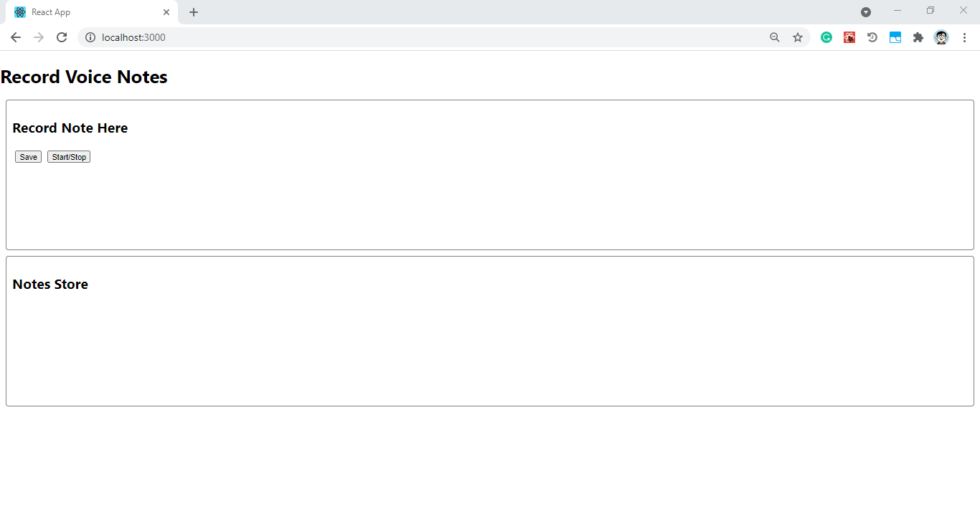The height and width of the screenshot is (529, 980).
Task: Reload the localhost:3000 page
Action: 61,37
